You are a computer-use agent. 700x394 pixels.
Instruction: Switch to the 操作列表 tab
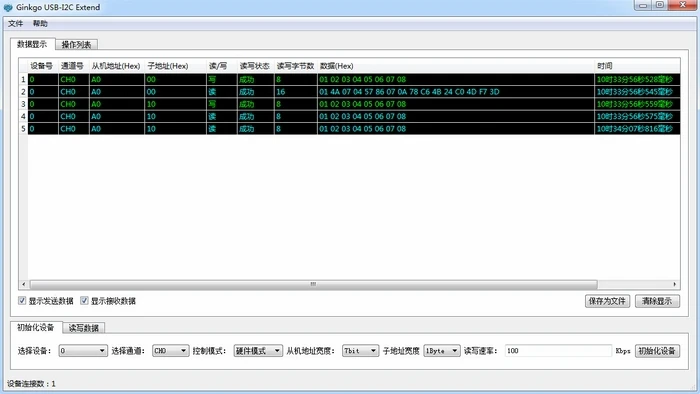(76, 45)
